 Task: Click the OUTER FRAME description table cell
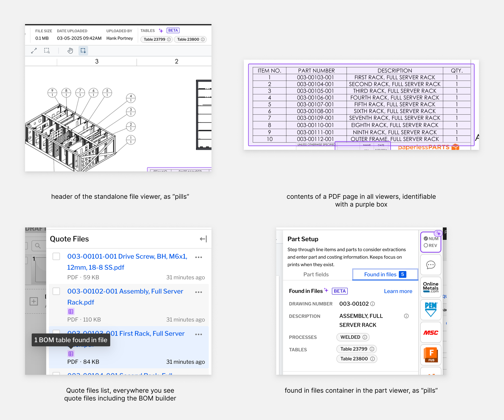(394, 139)
